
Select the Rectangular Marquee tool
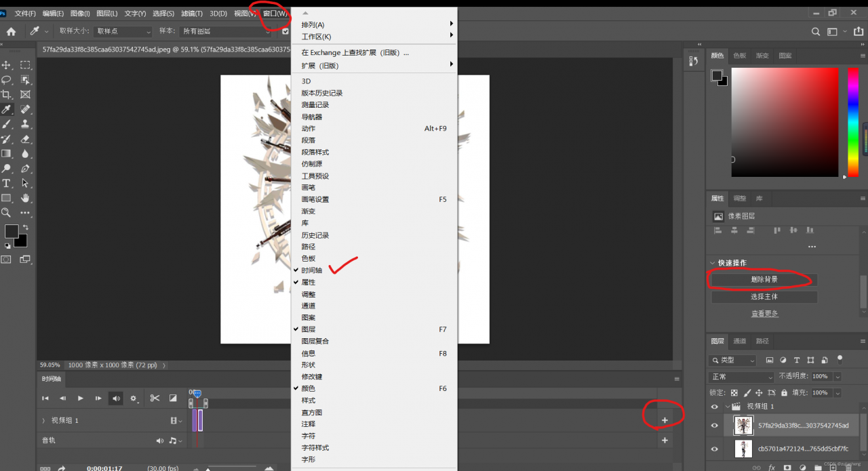(x=25, y=65)
